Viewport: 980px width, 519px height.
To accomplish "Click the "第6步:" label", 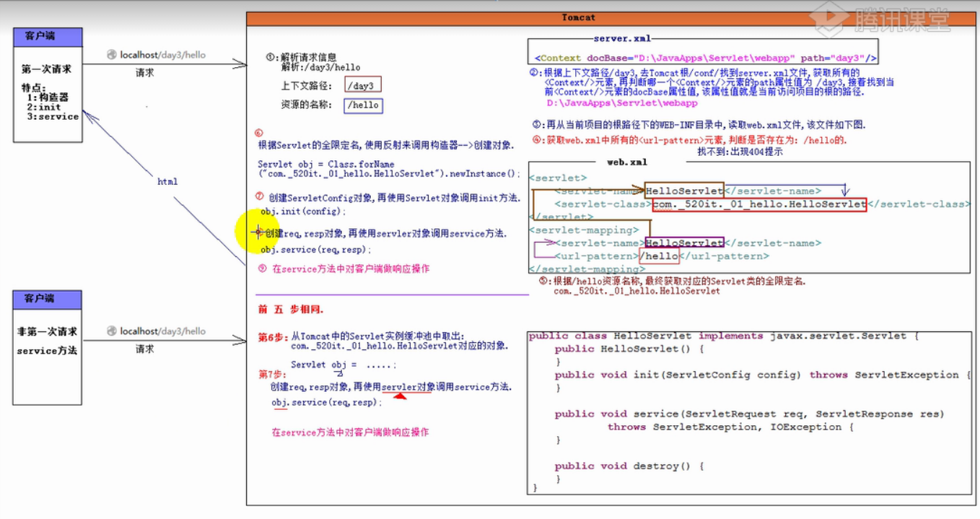I will tap(273, 337).
